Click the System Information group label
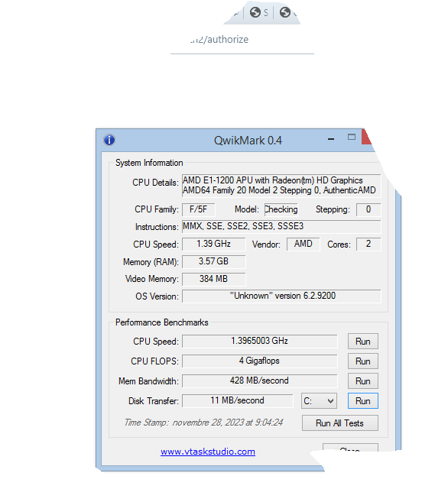Viewport: 448px width, 502px height. point(149,163)
